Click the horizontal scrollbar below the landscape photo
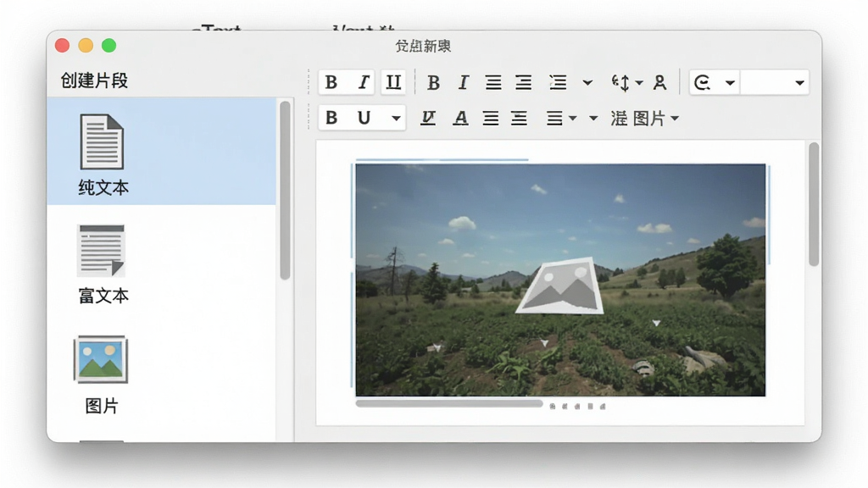The height and width of the screenshot is (488, 868). tap(449, 403)
